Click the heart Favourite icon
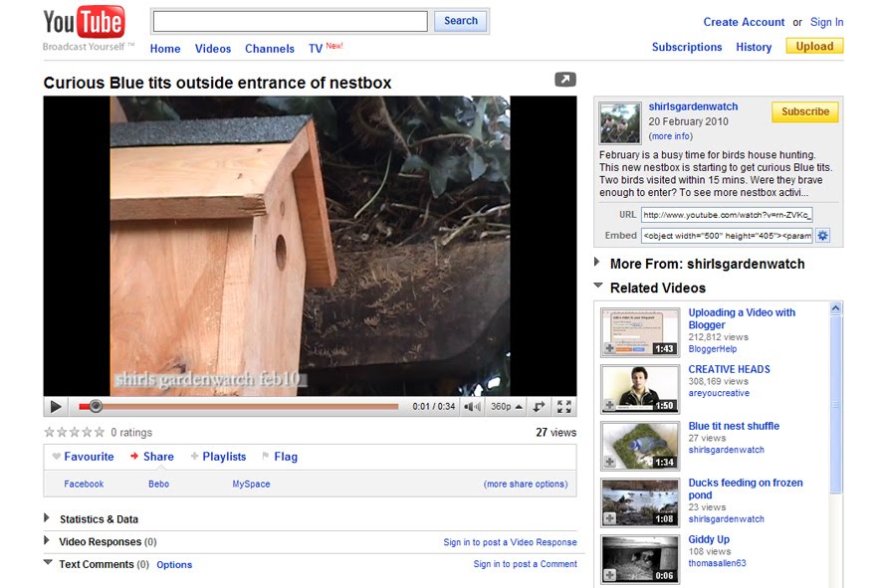Image resolution: width=882 pixels, height=588 pixels. (57, 457)
